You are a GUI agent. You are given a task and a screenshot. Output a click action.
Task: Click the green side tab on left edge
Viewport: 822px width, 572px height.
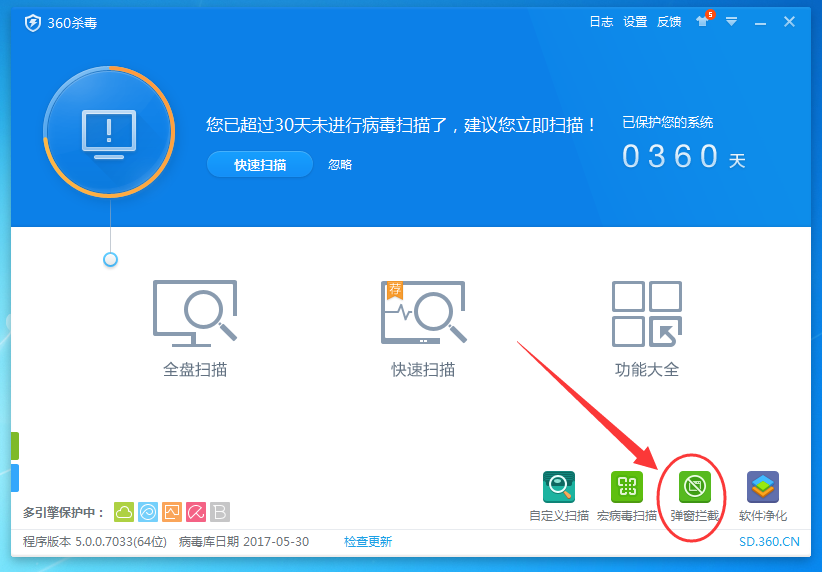point(15,446)
